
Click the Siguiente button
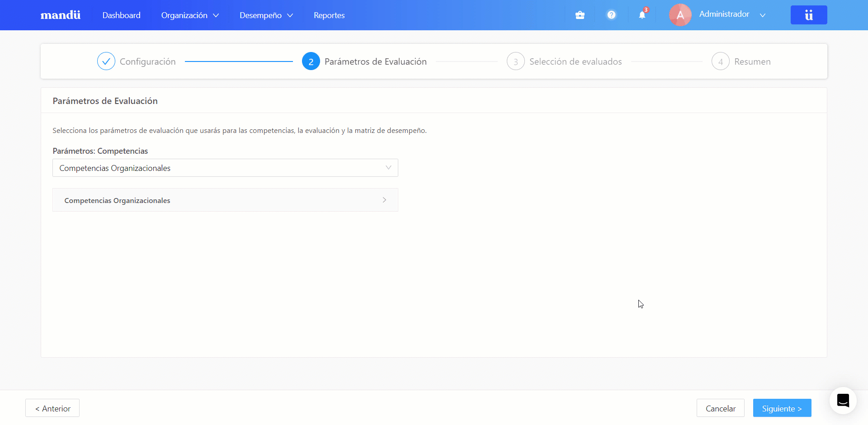(x=782, y=408)
